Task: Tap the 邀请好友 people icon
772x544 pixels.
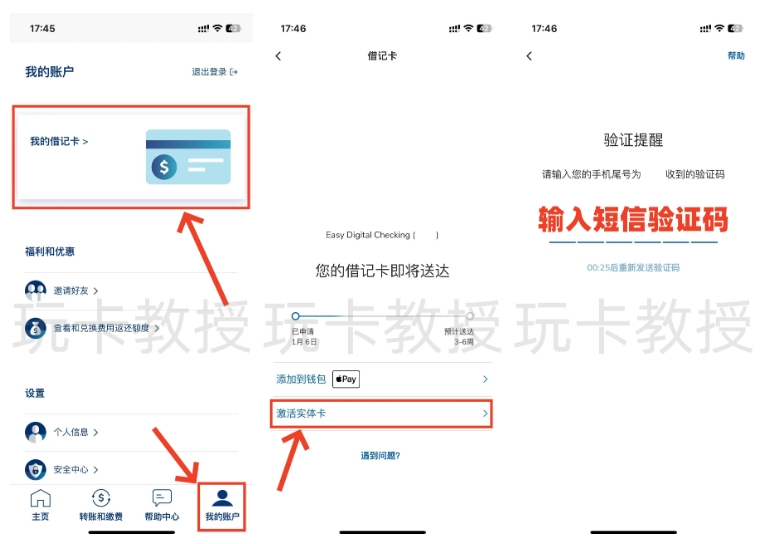Action: click(x=36, y=291)
